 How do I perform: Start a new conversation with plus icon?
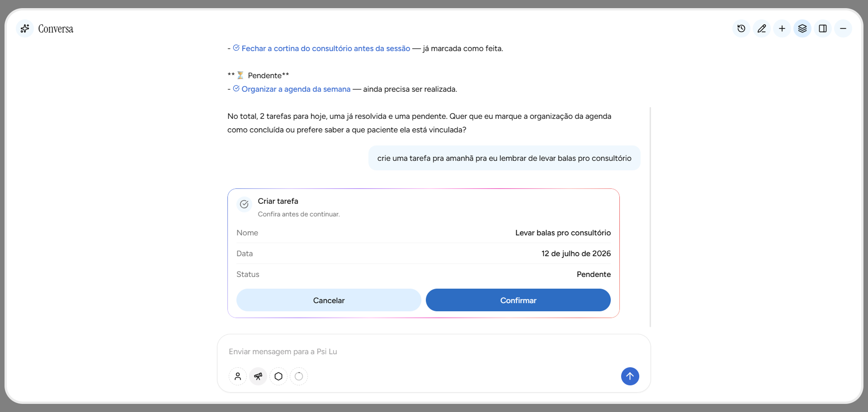pyautogui.click(x=782, y=28)
